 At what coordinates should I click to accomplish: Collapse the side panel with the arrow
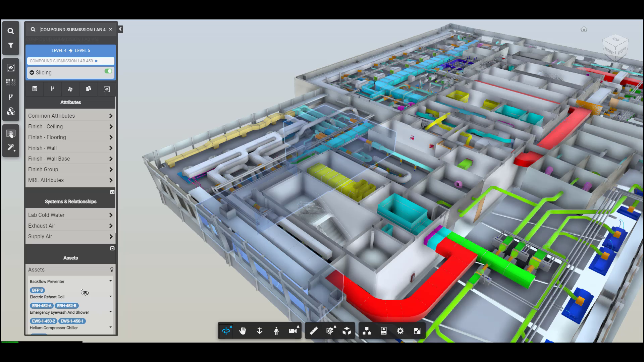120,29
